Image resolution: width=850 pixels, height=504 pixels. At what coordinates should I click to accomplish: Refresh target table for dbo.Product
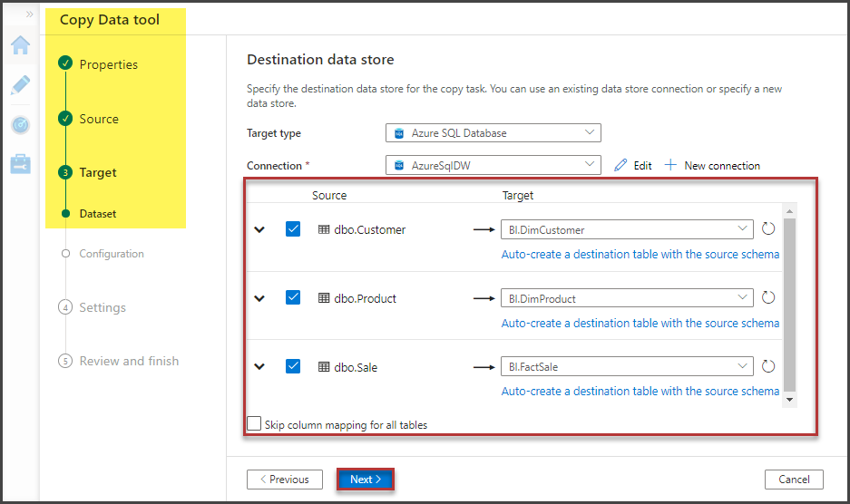pos(768,297)
